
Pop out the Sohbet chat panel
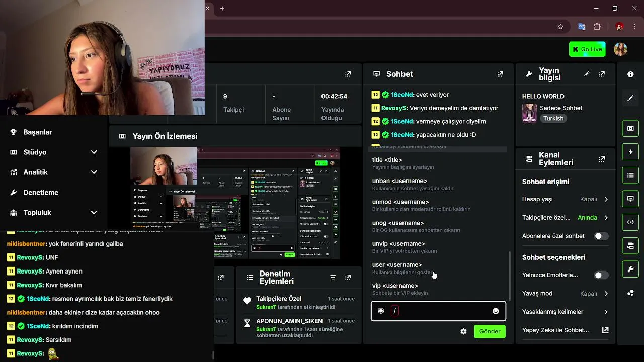pos(500,74)
